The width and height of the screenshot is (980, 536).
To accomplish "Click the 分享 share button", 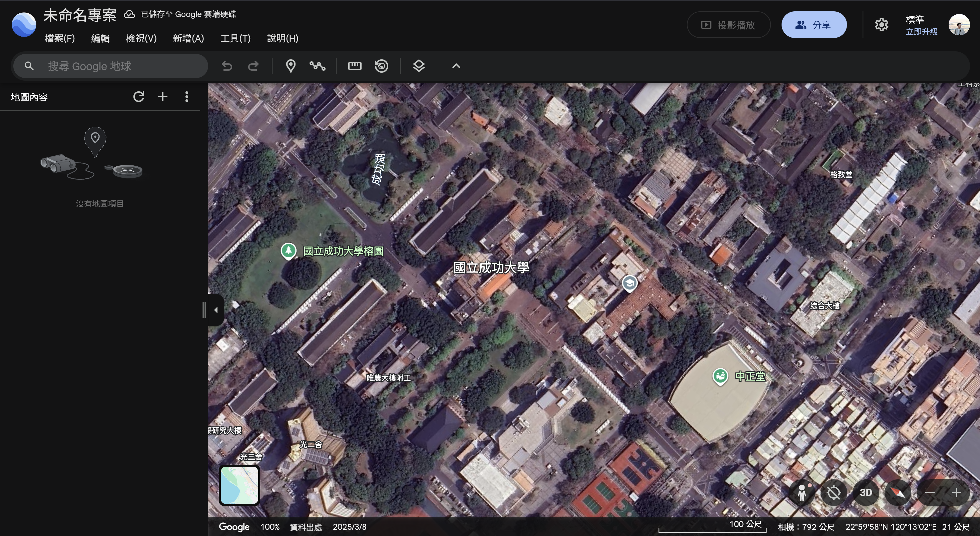I will coord(814,25).
